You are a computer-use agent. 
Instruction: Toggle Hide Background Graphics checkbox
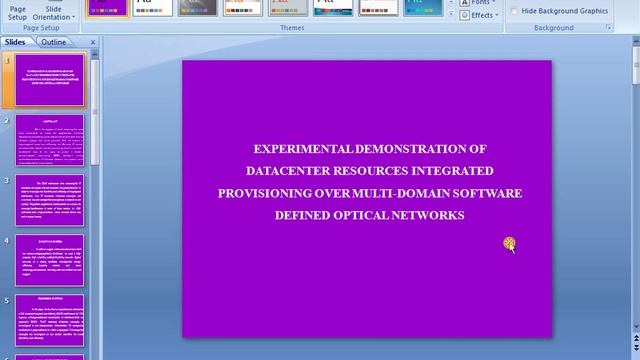[515, 11]
